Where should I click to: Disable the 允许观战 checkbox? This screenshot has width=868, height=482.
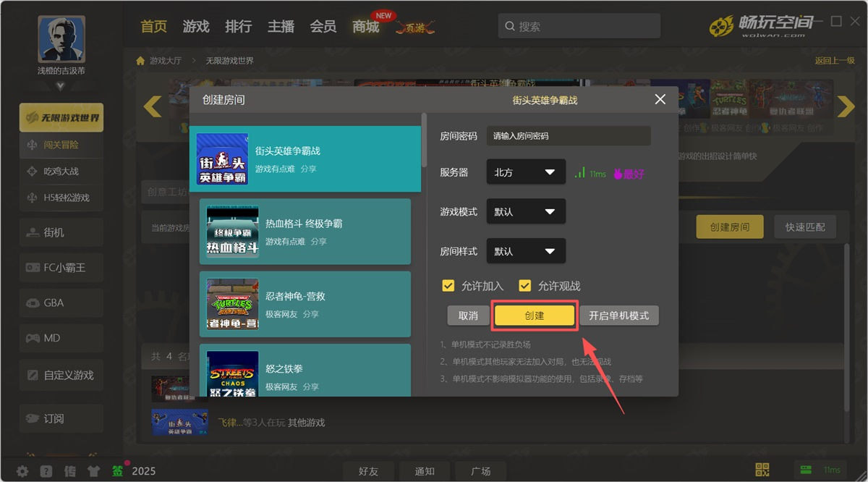[x=524, y=285]
